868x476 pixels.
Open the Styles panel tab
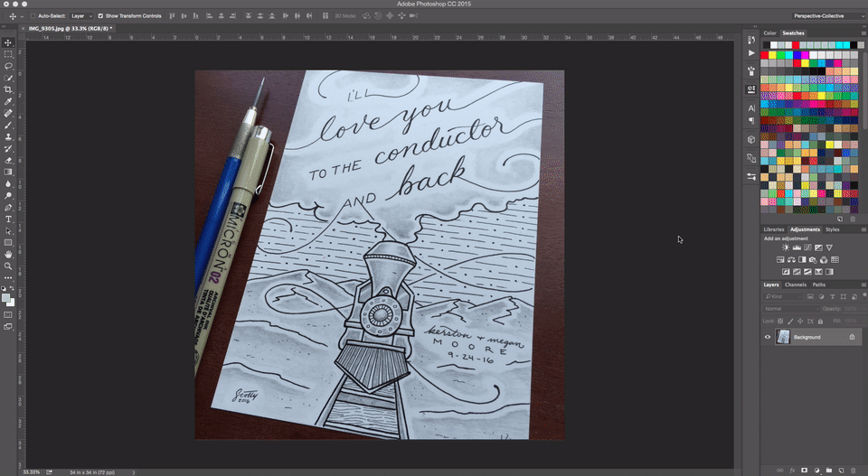[832, 229]
